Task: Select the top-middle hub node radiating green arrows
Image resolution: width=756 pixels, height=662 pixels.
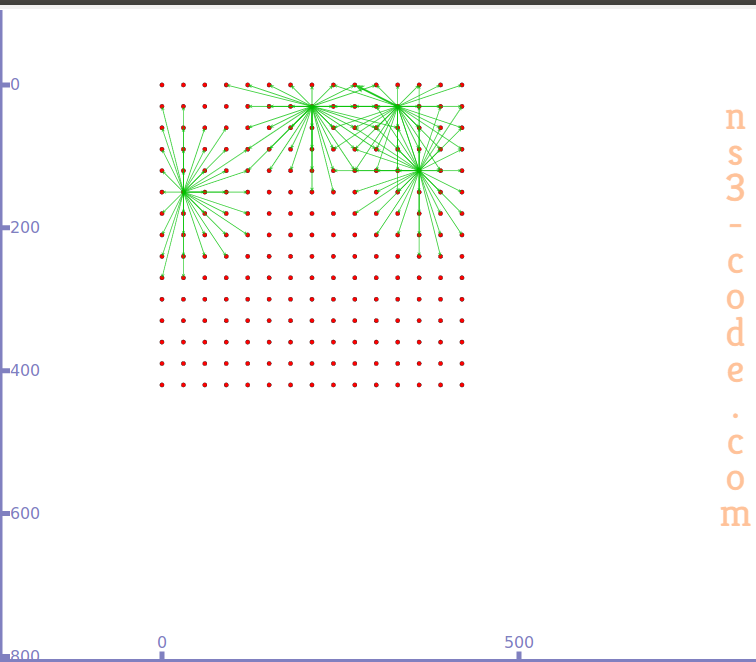Action: point(312,107)
